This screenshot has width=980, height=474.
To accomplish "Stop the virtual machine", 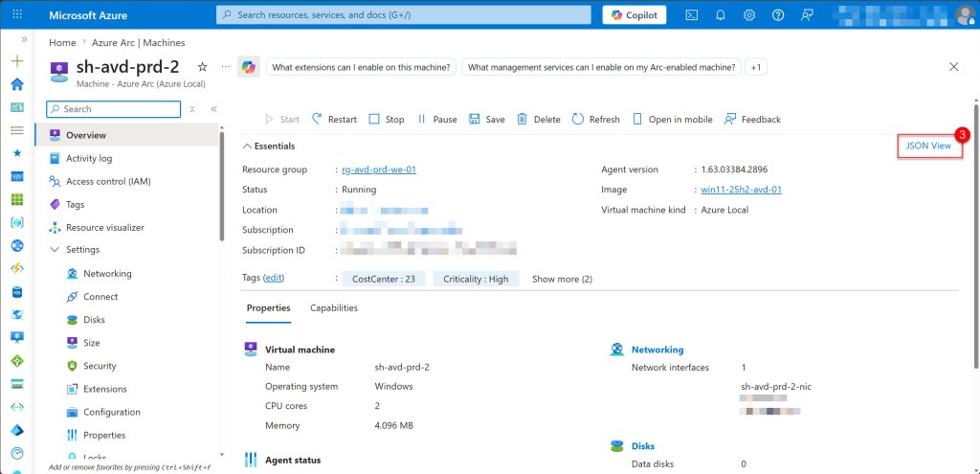I will [x=387, y=120].
